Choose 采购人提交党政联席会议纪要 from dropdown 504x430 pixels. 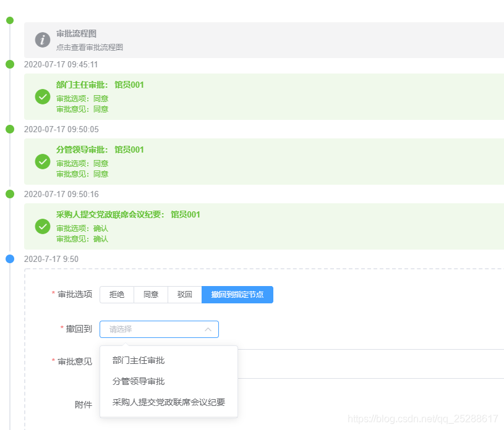169,402
